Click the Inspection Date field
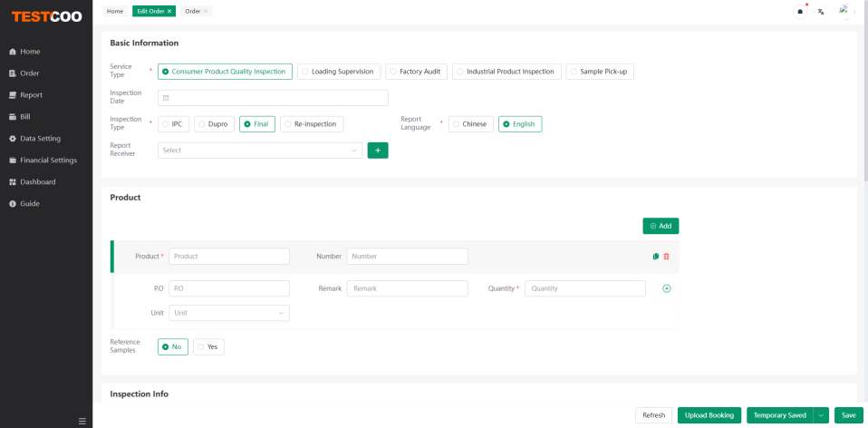The height and width of the screenshot is (428, 868). tap(273, 97)
